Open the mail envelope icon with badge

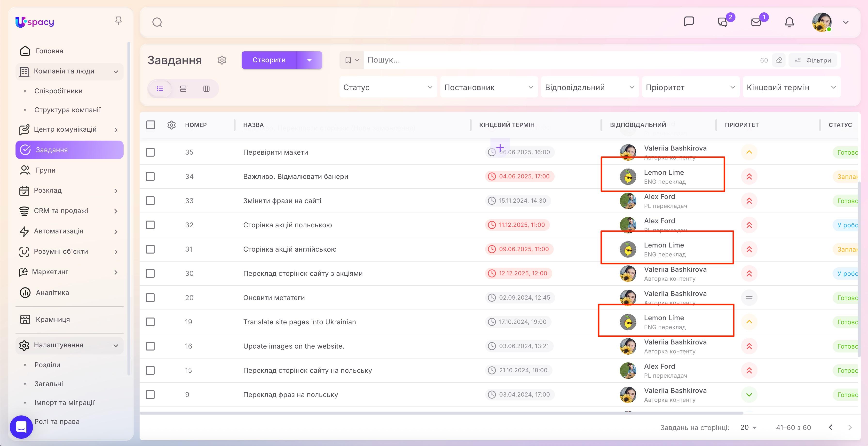756,22
